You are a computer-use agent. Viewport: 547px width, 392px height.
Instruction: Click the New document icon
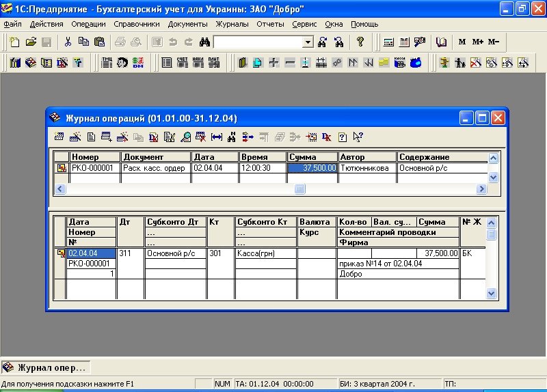point(14,42)
